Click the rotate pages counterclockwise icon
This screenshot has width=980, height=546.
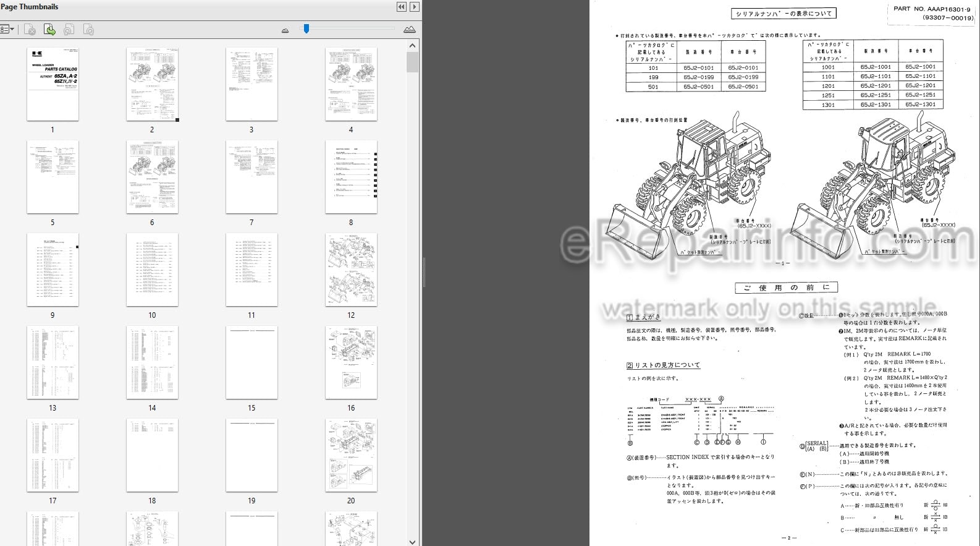coord(69,29)
